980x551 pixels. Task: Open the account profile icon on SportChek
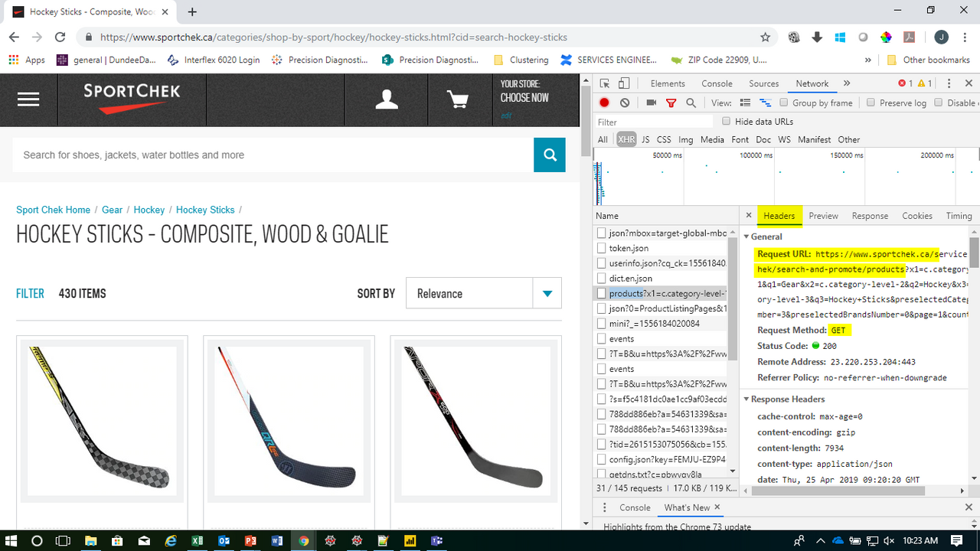[x=387, y=99]
